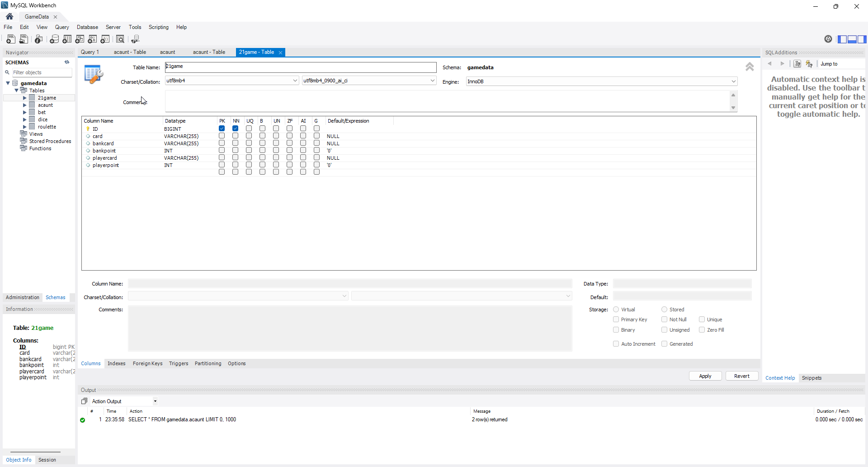Expand the dice table node

(25, 119)
